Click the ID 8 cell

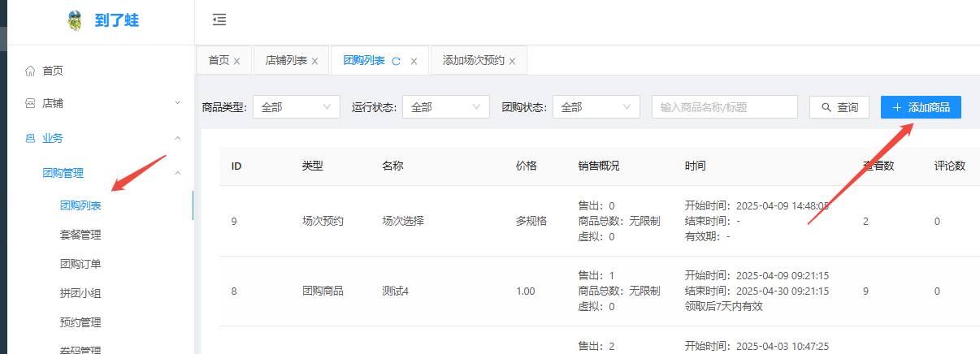234,291
